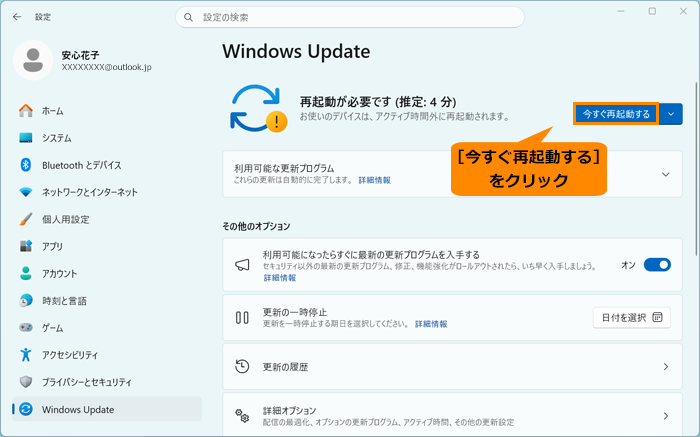Viewport: 700px width, 437px height.
Task: Click the 設定の検索 search field
Action: (350, 17)
